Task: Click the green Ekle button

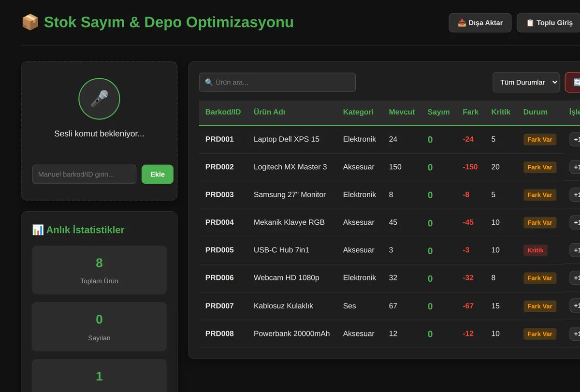Action: tap(158, 174)
